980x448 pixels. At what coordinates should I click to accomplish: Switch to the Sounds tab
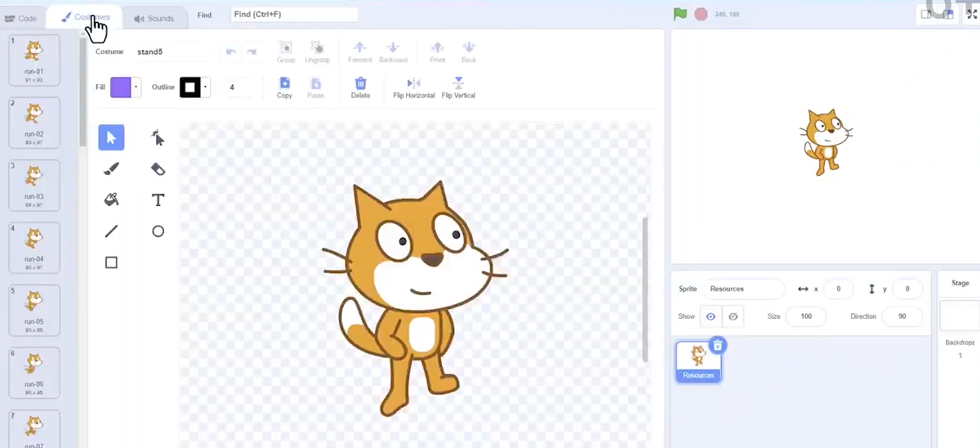[x=154, y=18]
